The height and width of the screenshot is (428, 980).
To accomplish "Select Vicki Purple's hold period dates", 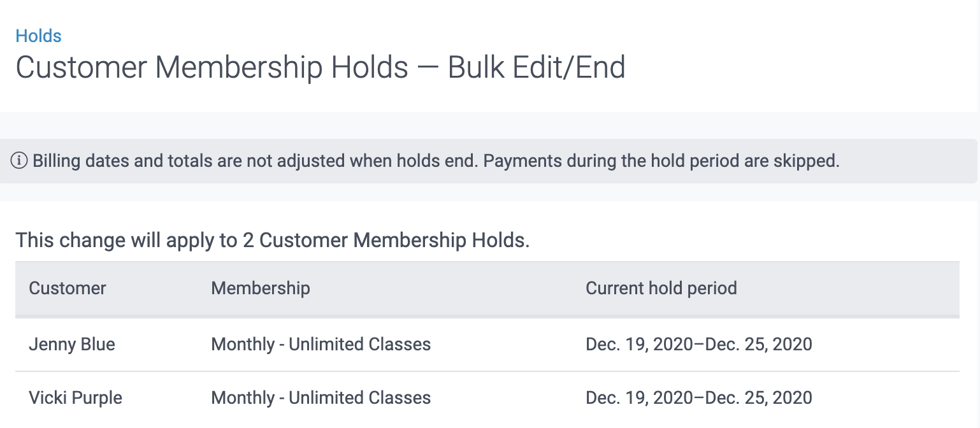I will [x=699, y=397].
